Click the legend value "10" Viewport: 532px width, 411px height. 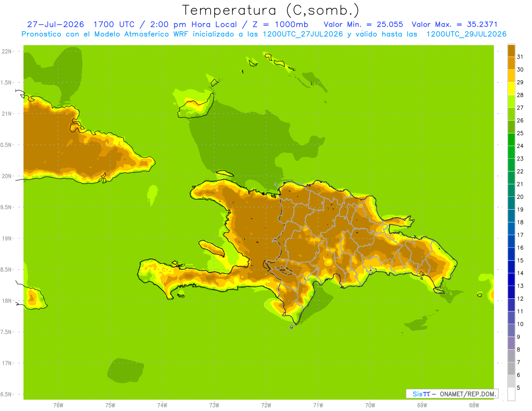click(x=520, y=324)
